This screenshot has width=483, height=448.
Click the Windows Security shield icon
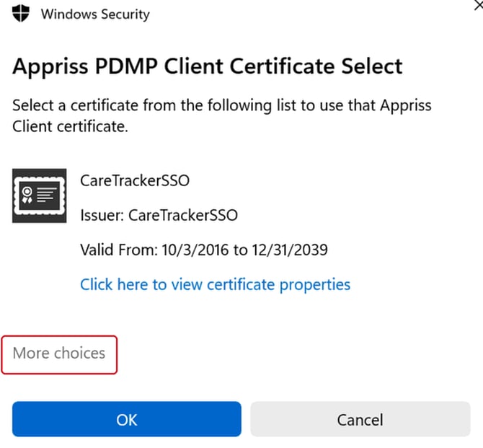click(x=21, y=13)
